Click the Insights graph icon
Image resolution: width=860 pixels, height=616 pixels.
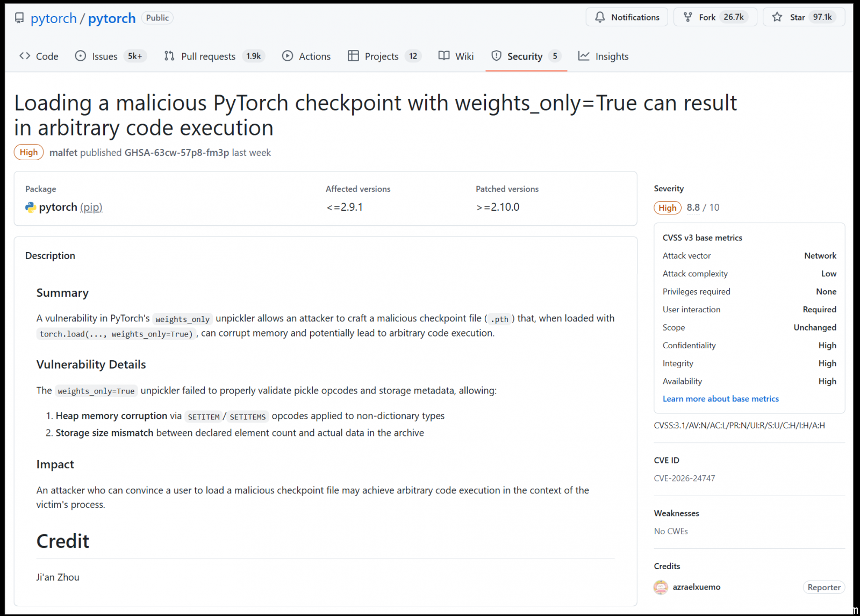pos(584,56)
